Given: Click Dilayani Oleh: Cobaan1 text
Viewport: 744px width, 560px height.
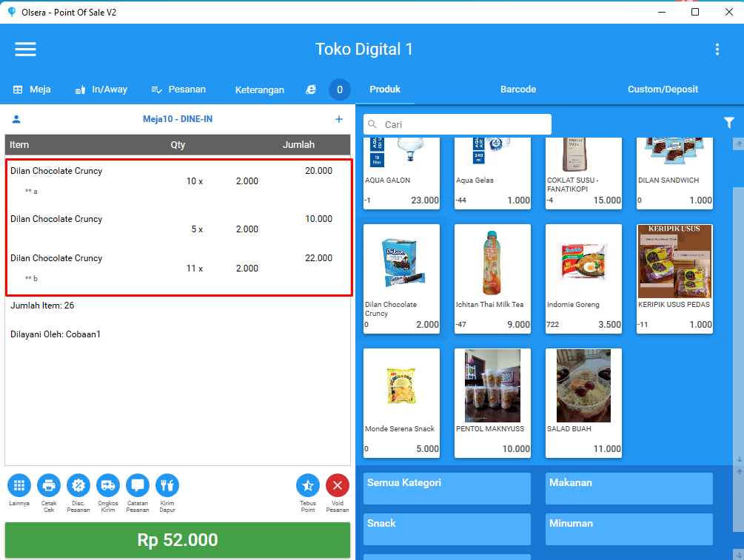Looking at the screenshot, I should point(56,334).
